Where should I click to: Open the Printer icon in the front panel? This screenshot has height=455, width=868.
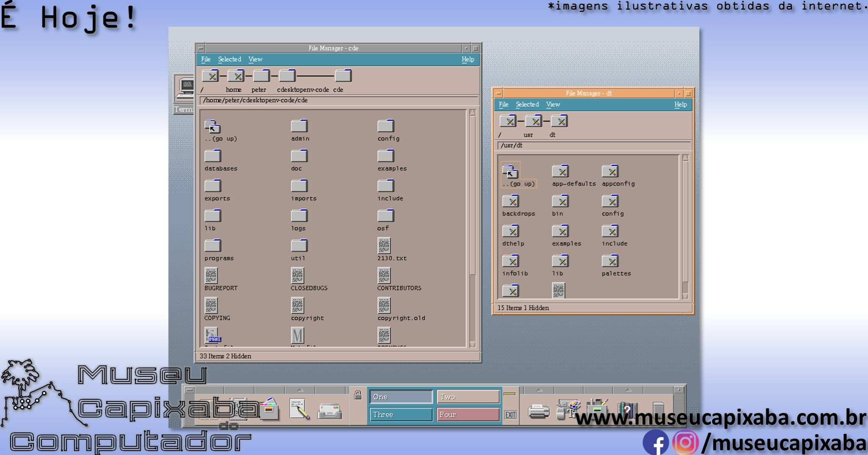(x=539, y=410)
